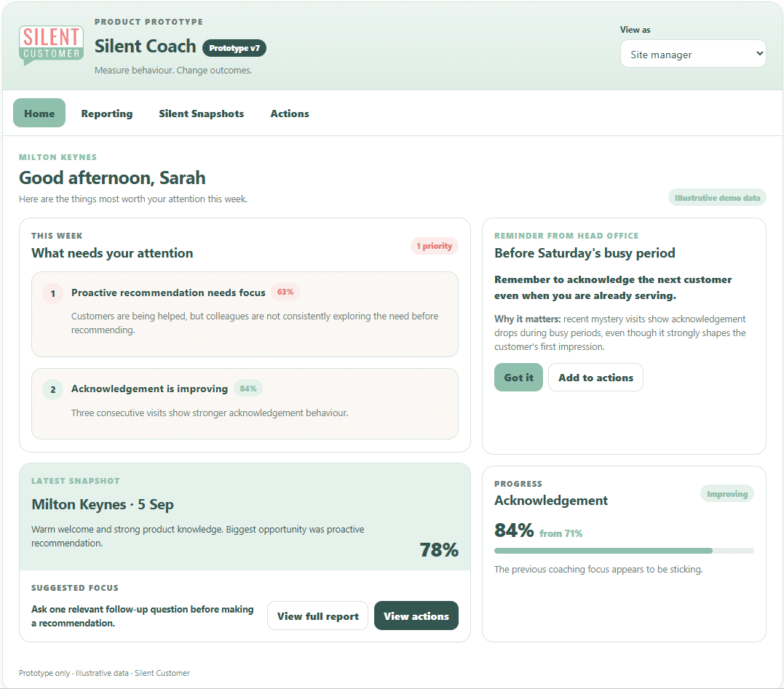Viewport: 784px width, 689px height.
Task: Click the Prototype v7 badge
Action: tap(234, 48)
